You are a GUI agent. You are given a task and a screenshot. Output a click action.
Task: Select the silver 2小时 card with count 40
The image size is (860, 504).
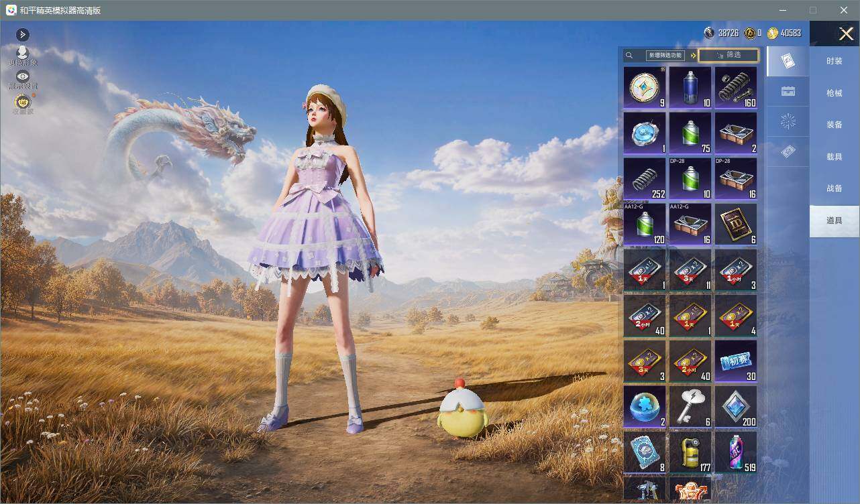(645, 316)
